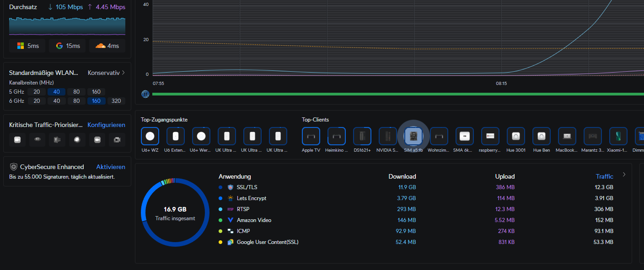The image size is (644, 270).
Task: Open the raspberry... client icon
Action: [490, 136]
